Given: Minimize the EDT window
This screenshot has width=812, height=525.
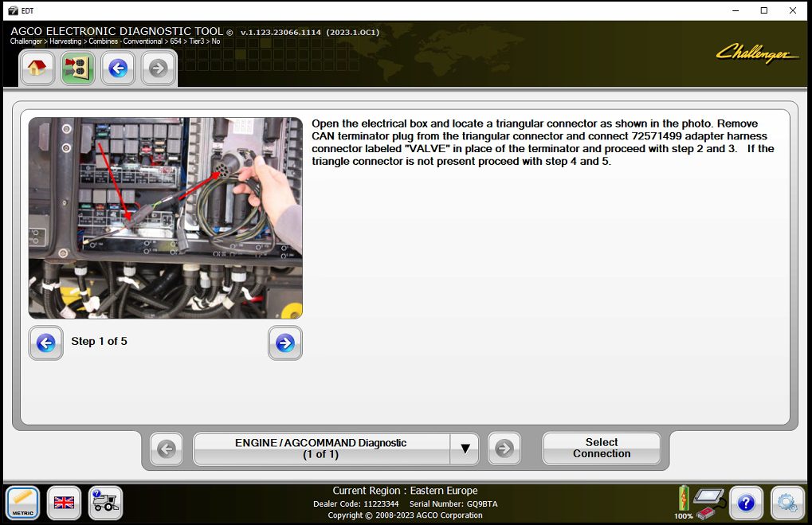Looking at the screenshot, I should click(736, 10).
